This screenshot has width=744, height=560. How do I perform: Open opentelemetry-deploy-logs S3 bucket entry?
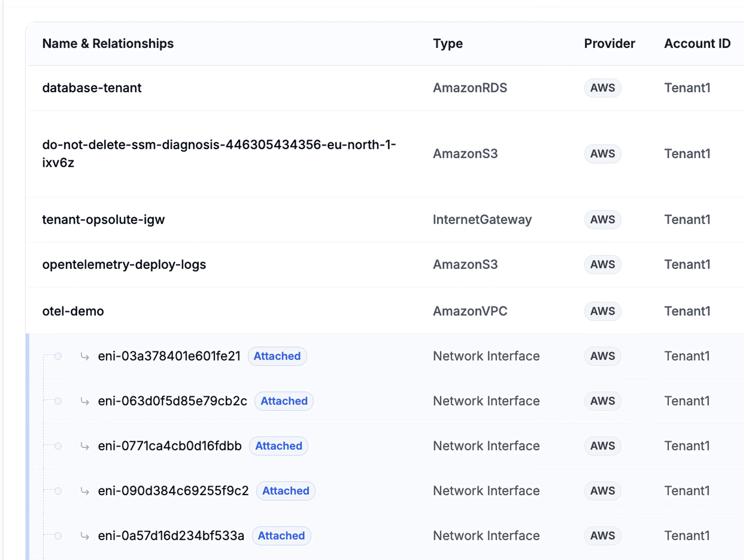pos(124,265)
